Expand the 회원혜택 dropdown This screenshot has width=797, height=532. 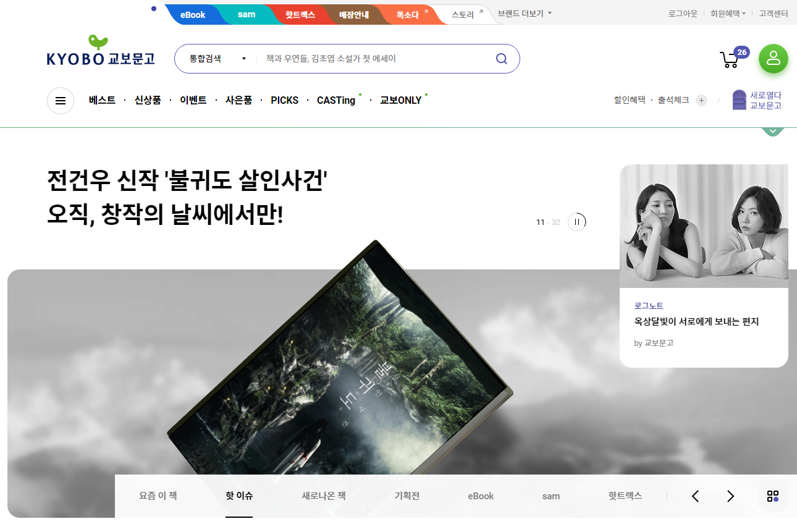(728, 13)
